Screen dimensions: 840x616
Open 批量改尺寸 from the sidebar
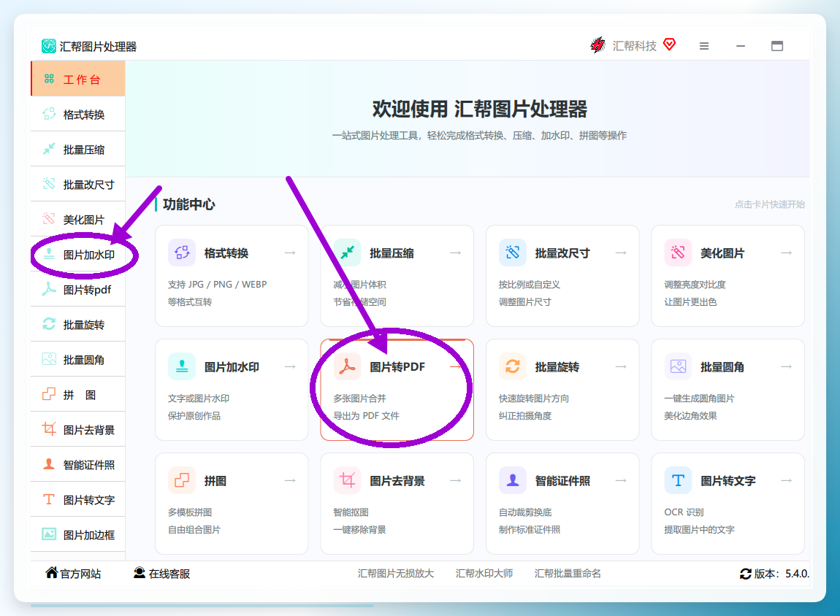pyautogui.click(x=78, y=184)
